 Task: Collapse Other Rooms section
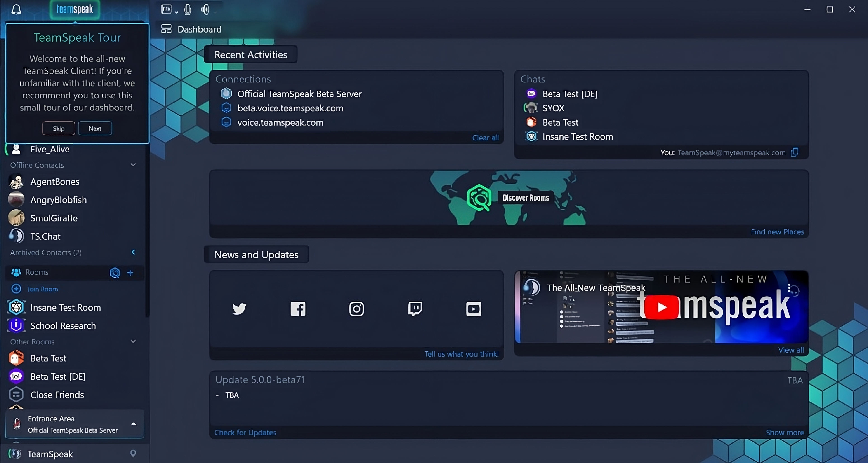pyautogui.click(x=133, y=341)
